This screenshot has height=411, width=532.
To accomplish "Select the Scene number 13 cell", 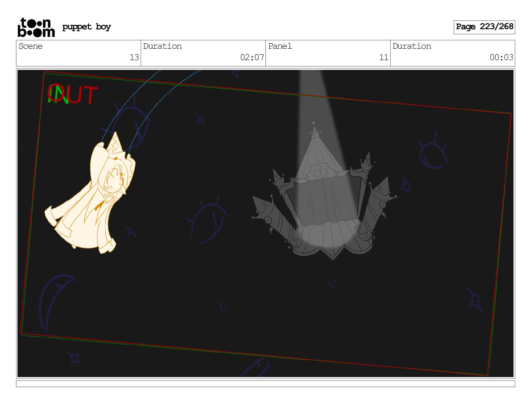I will pyautogui.click(x=79, y=53).
